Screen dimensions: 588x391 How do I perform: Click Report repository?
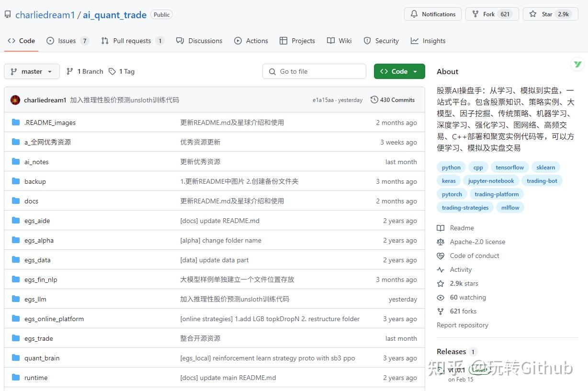pyautogui.click(x=463, y=325)
